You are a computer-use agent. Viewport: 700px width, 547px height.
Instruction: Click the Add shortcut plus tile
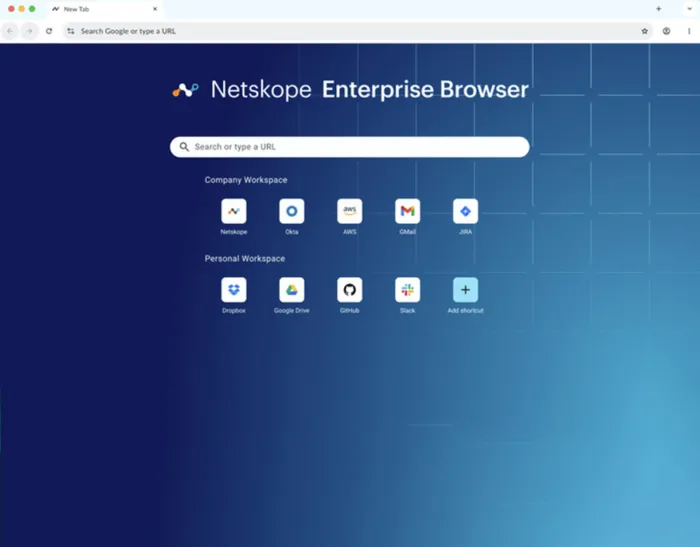tap(465, 290)
